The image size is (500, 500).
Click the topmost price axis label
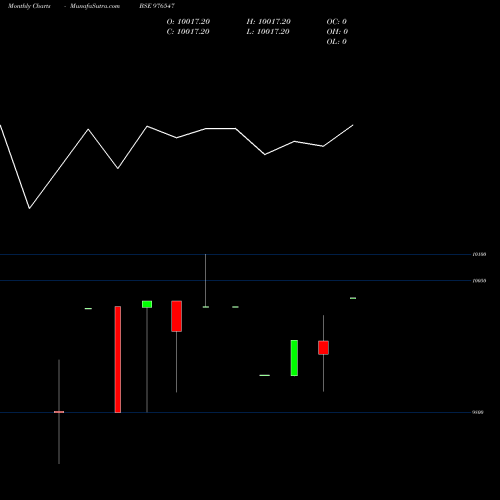click(x=479, y=254)
